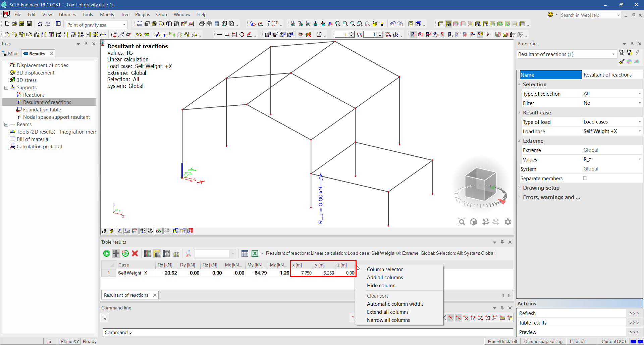Screen dimensions: 644x345
Task: Toggle pin on the Tree panel
Action: click(86, 44)
